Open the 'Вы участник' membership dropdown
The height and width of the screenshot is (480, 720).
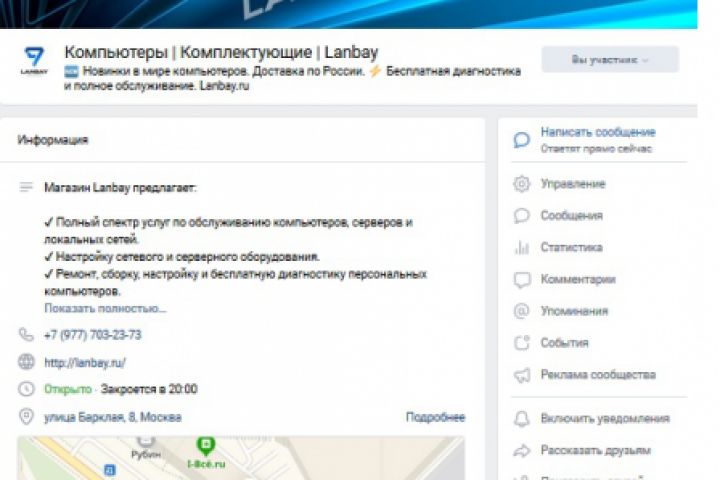[610, 60]
